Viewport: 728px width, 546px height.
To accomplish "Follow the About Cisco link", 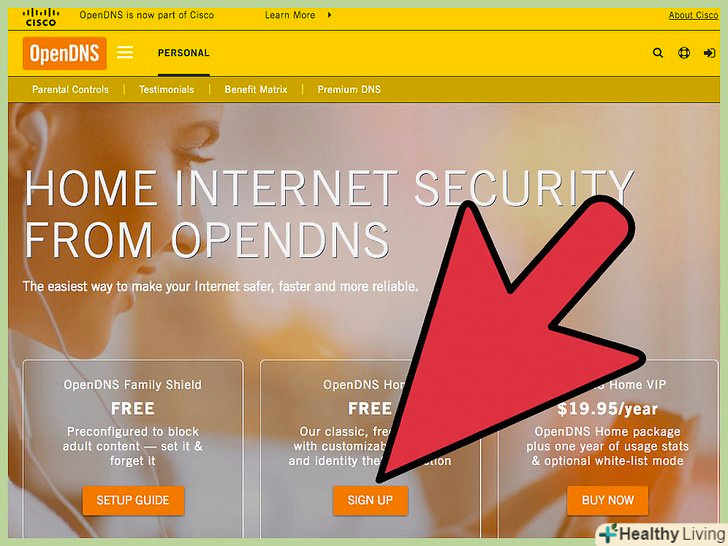I will pyautogui.click(x=693, y=15).
